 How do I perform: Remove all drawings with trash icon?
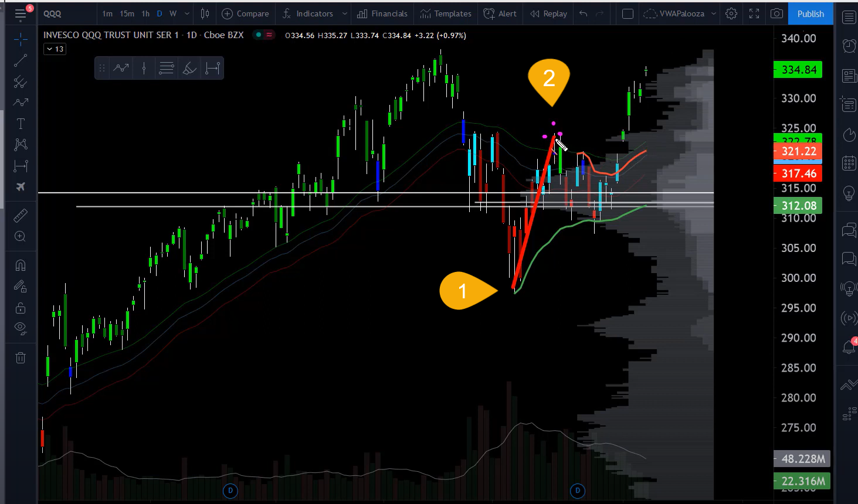(21, 357)
